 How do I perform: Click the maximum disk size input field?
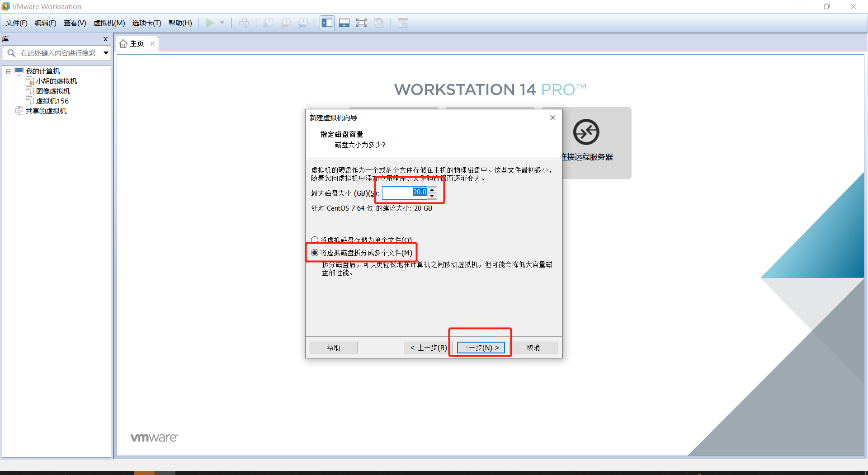pyautogui.click(x=405, y=193)
